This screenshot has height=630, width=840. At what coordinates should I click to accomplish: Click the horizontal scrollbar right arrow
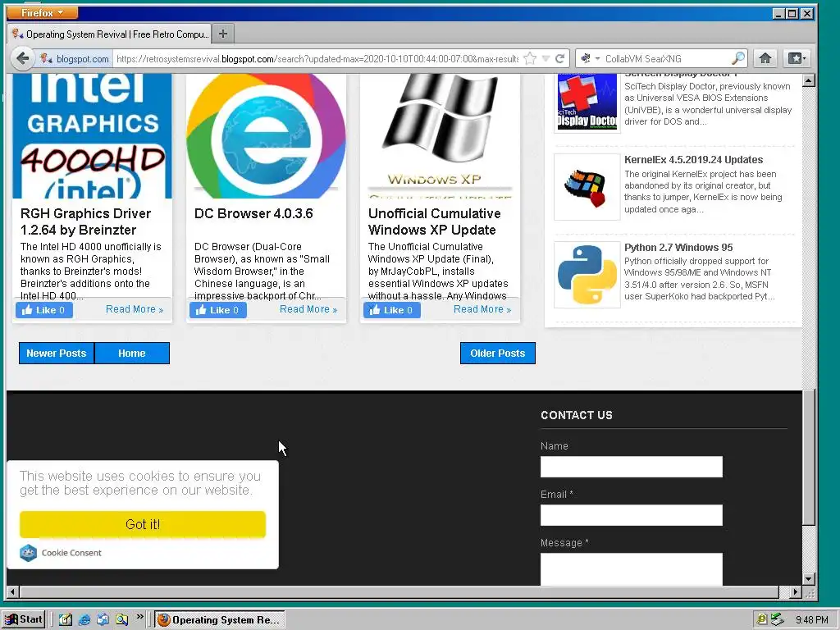tap(796, 592)
